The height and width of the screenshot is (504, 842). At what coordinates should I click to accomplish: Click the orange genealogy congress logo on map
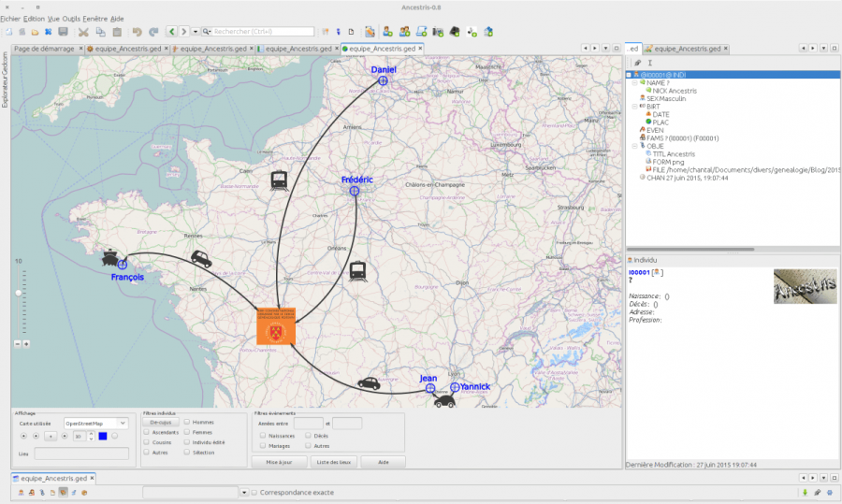click(x=276, y=326)
